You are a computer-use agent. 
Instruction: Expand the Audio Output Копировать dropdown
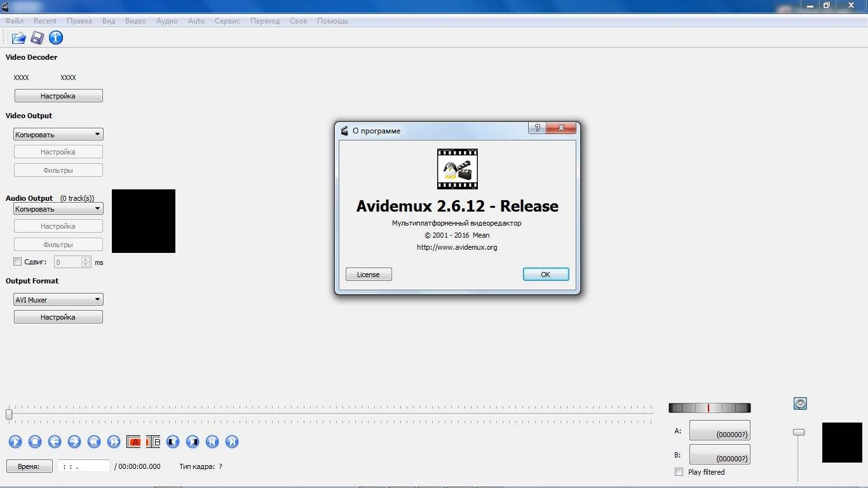point(58,209)
